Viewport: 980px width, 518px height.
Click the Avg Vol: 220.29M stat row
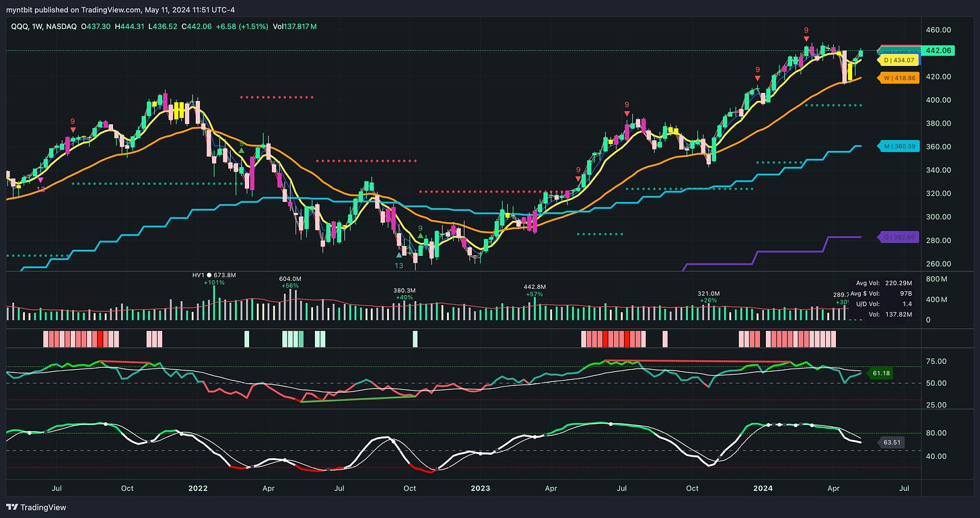(x=884, y=284)
